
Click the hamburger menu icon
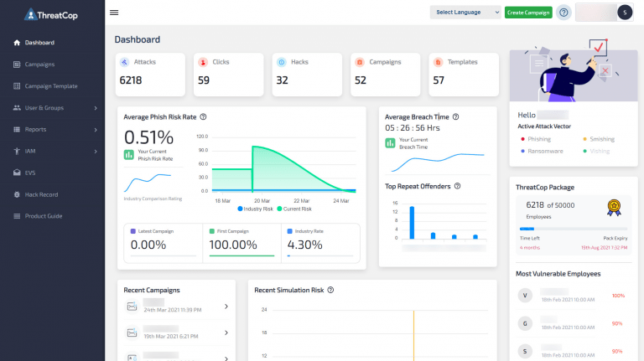114,13
